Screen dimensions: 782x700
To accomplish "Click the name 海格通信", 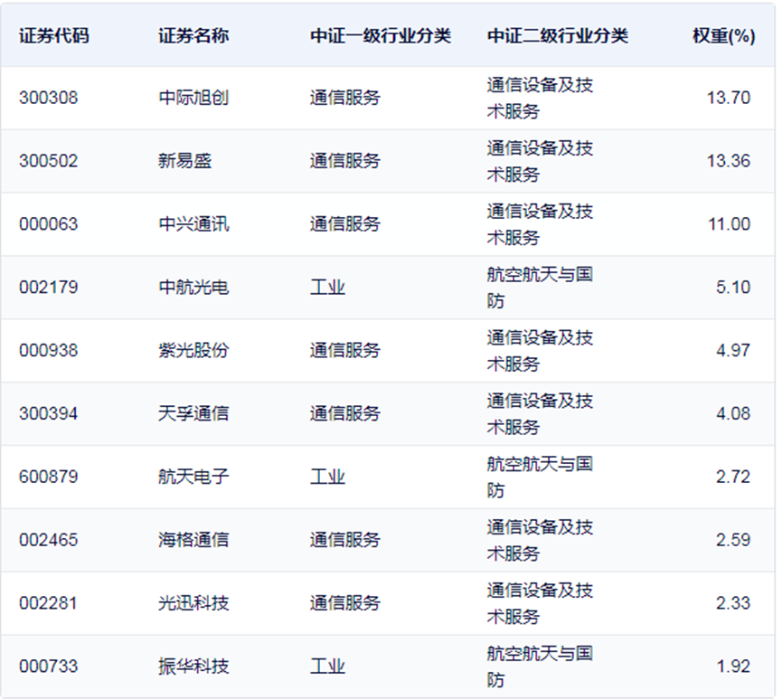I will [x=193, y=540].
